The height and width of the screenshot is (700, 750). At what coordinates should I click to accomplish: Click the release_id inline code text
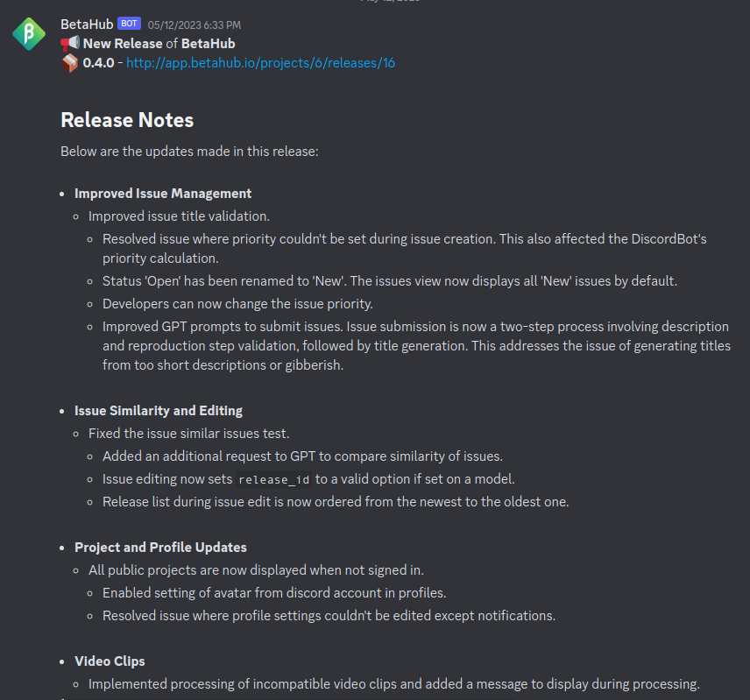(275, 479)
